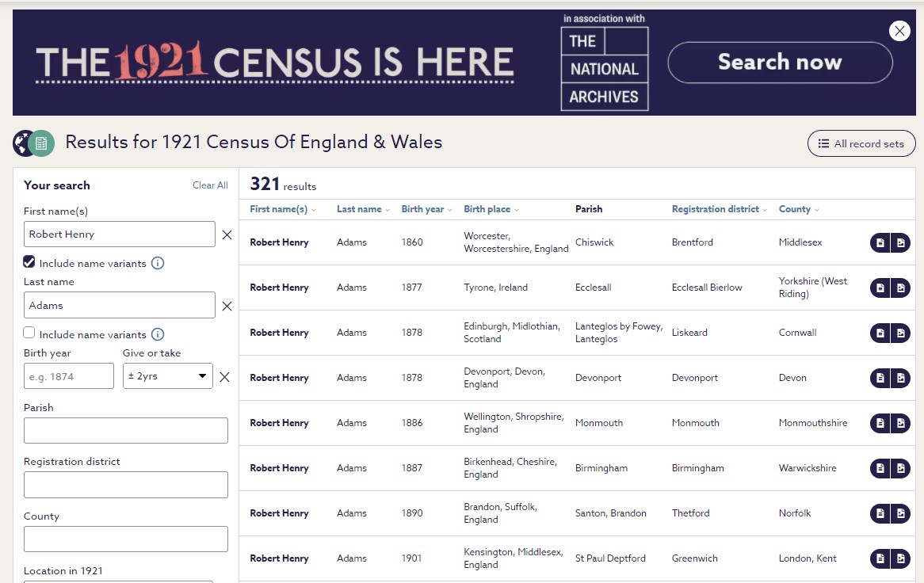Open transcript for the Wellington, Shropshire result

[x=880, y=423]
